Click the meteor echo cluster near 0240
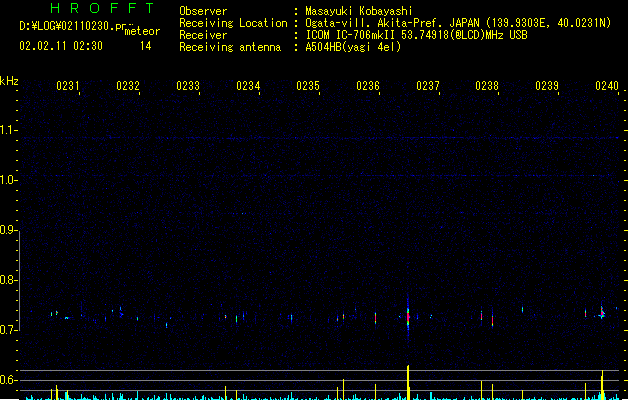 point(602,313)
